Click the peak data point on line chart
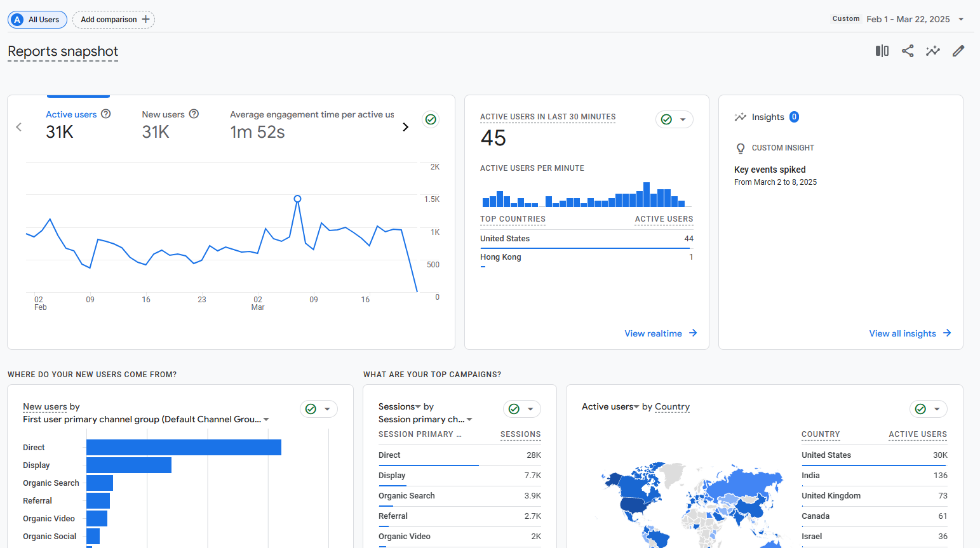 click(x=297, y=199)
